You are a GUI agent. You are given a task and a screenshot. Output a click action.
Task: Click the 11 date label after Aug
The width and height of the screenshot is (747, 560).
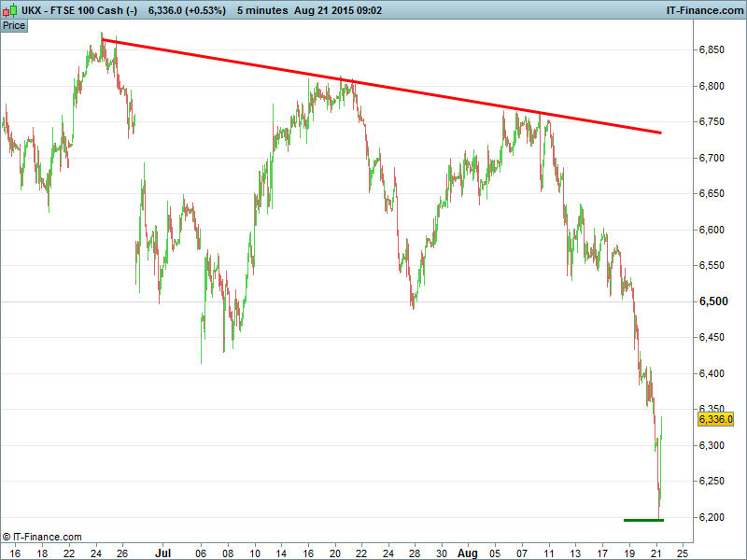point(549,553)
